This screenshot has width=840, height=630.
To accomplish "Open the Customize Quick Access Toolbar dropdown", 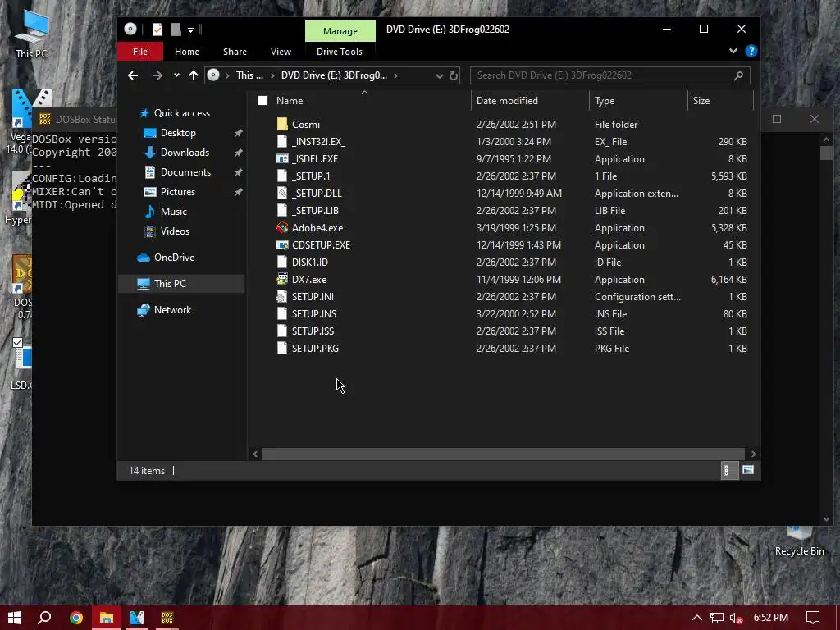I will (x=190, y=30).
